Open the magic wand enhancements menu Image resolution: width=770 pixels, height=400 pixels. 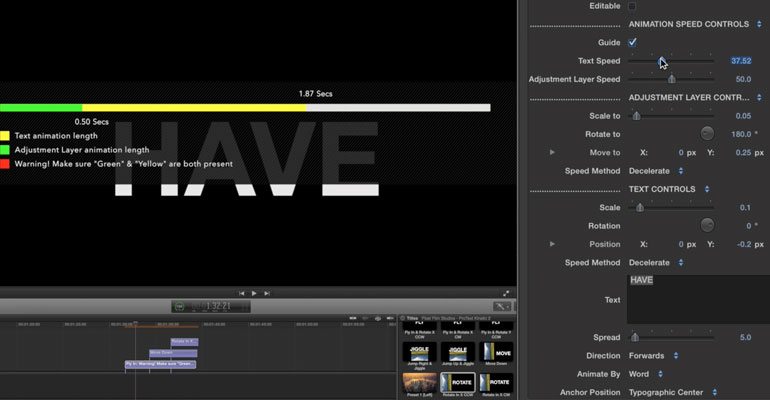click(502, 306)
